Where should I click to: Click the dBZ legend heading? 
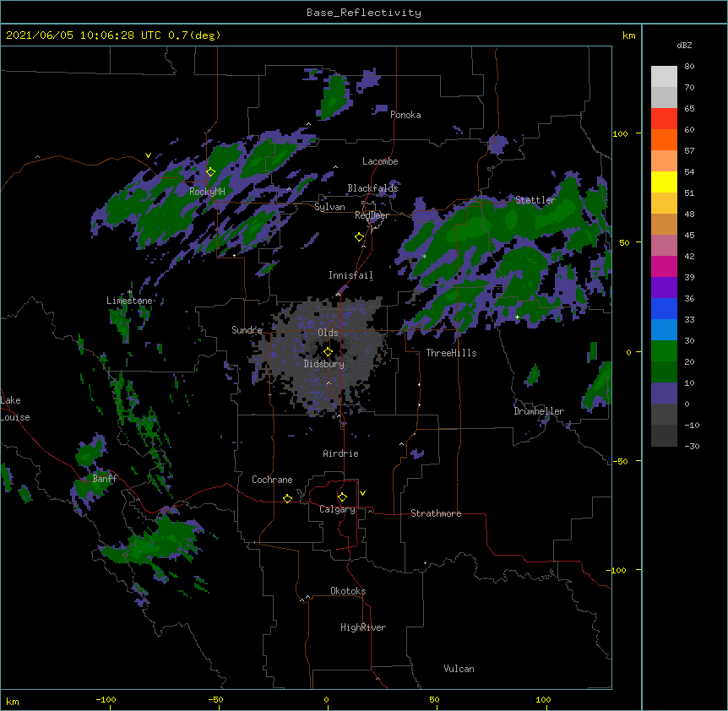[x=684, y=45]
